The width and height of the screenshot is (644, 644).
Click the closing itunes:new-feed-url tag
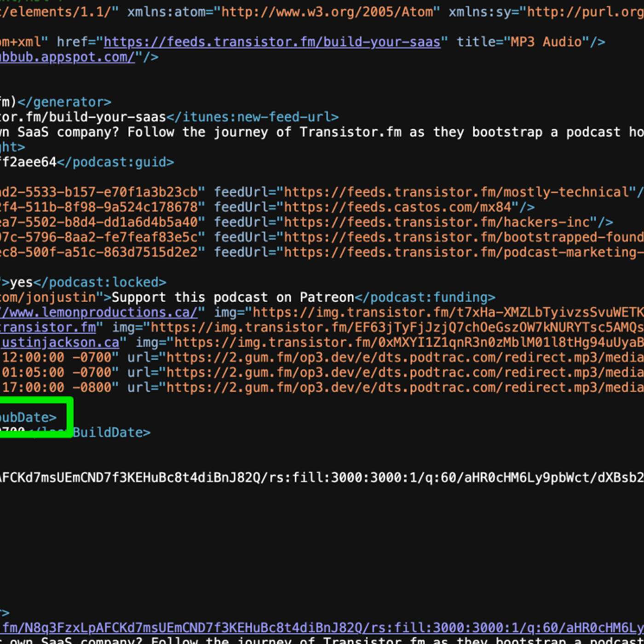(252, 117)
